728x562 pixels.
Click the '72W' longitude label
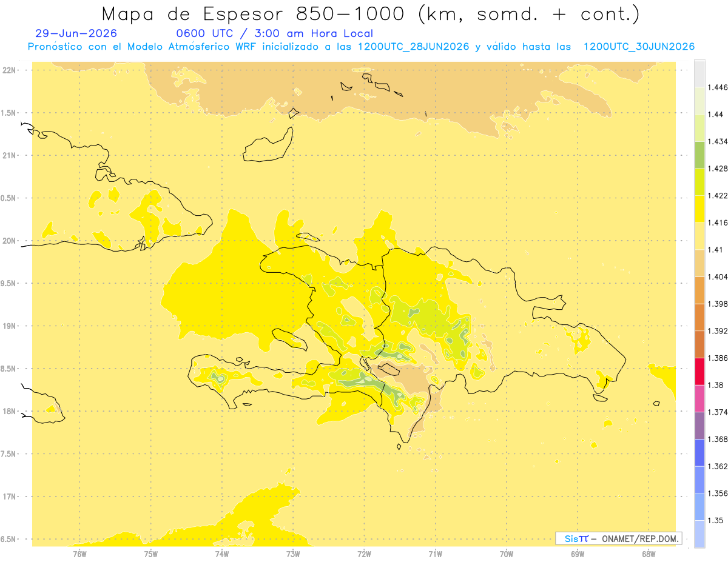click(x=364, y=554)
